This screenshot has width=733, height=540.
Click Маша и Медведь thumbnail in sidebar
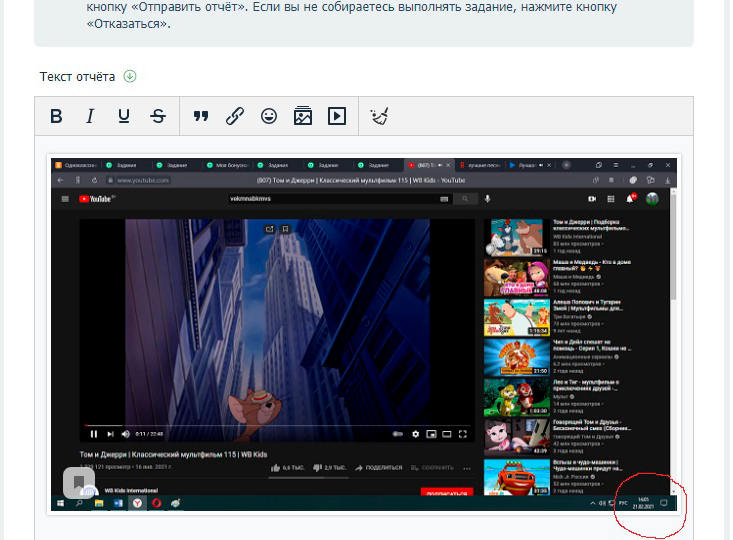517,278
